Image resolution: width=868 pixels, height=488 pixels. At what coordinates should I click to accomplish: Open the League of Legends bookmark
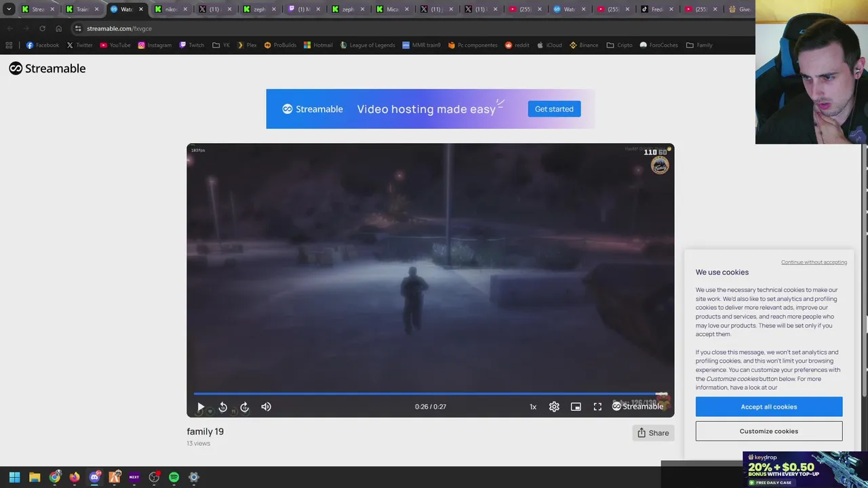[x=367, y=45]
